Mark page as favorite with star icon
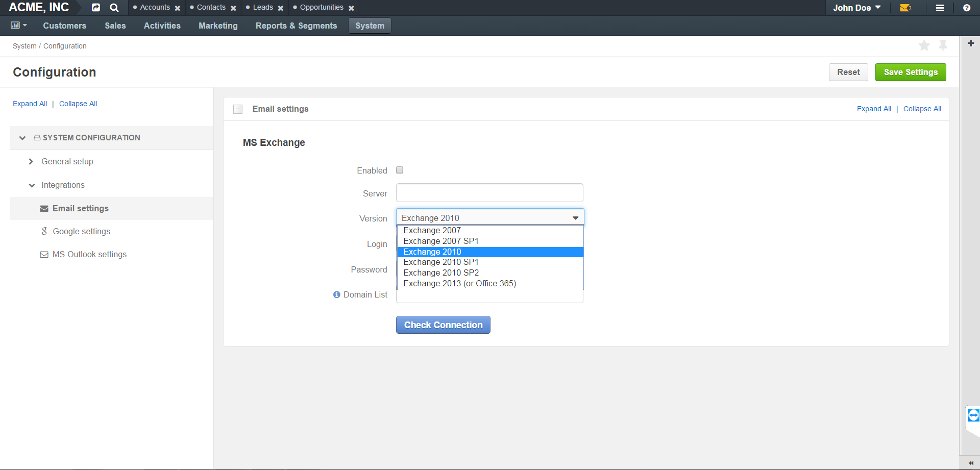The width and height of the screenshot is (980, 470). (x=924, y=45)
